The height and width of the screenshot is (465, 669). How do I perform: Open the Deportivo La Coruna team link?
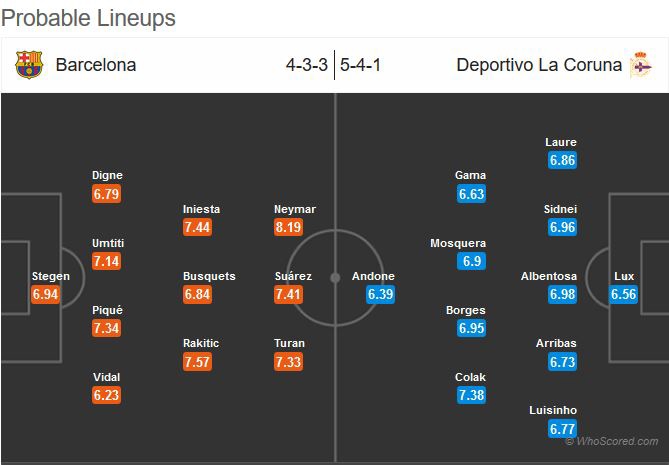pos(539,66)
